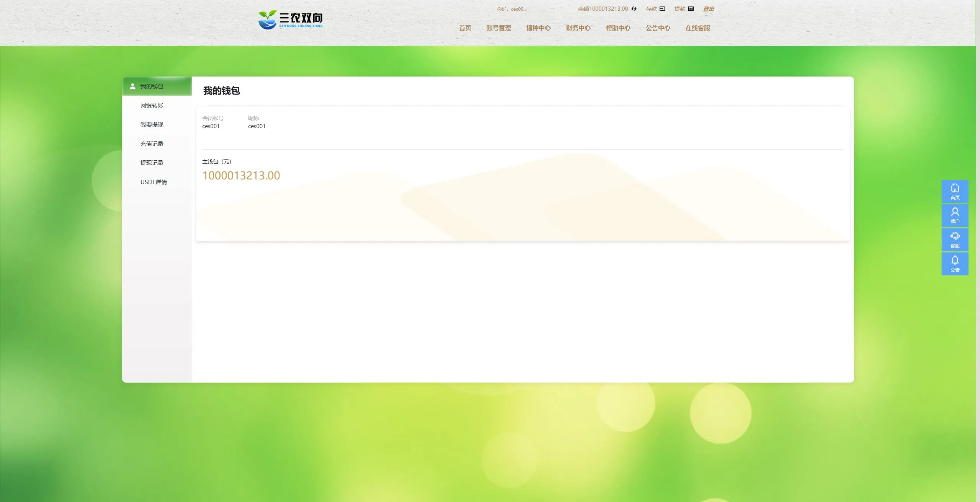Select USDT详情 in sidebar
This screenshot has height=502, width=980.
(157, 182)
